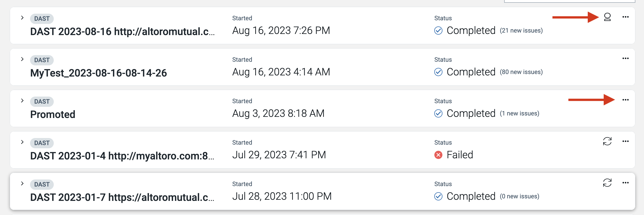This screenshot has width=644, height=215.
Task: Open three-dot menu for Failed scan
Action: (626, 141)
